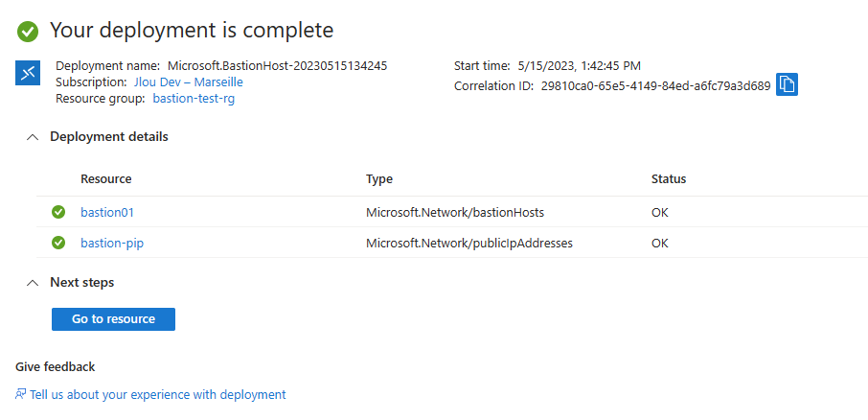868x420 pixels.
Task: Sort by the Status column header
Action: [x=669, y=179]
